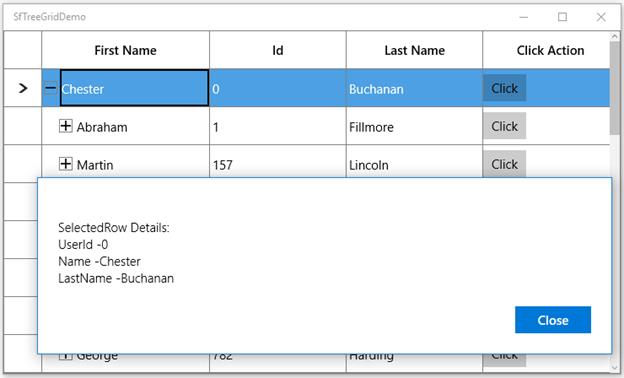Select the Lincoln last name cell
Screen dimensions: 624x378
point(414,162)
